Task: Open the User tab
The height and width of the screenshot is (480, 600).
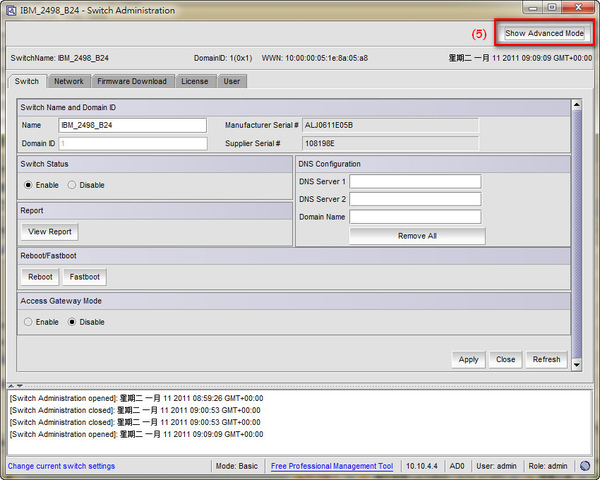Action: 232,81
